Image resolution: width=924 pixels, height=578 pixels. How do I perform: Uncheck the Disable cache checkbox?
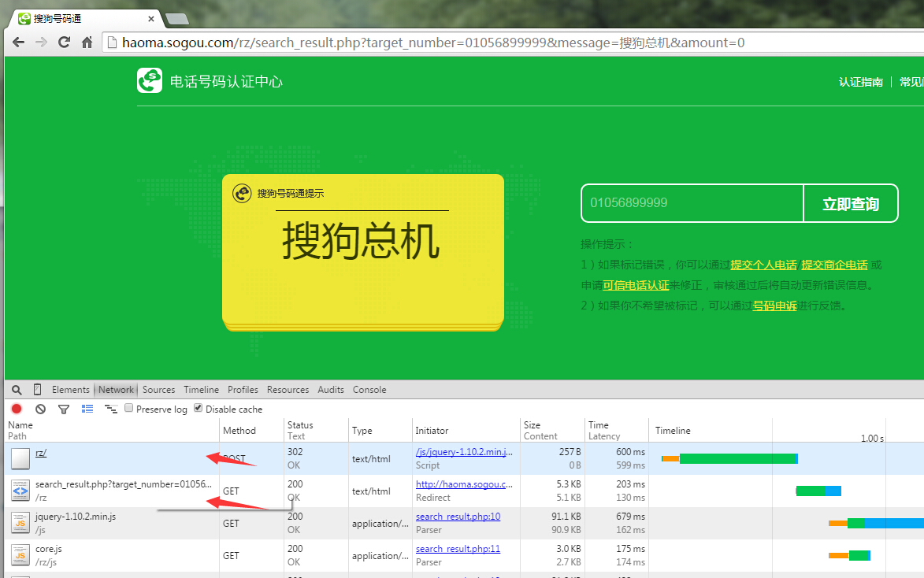198,409
